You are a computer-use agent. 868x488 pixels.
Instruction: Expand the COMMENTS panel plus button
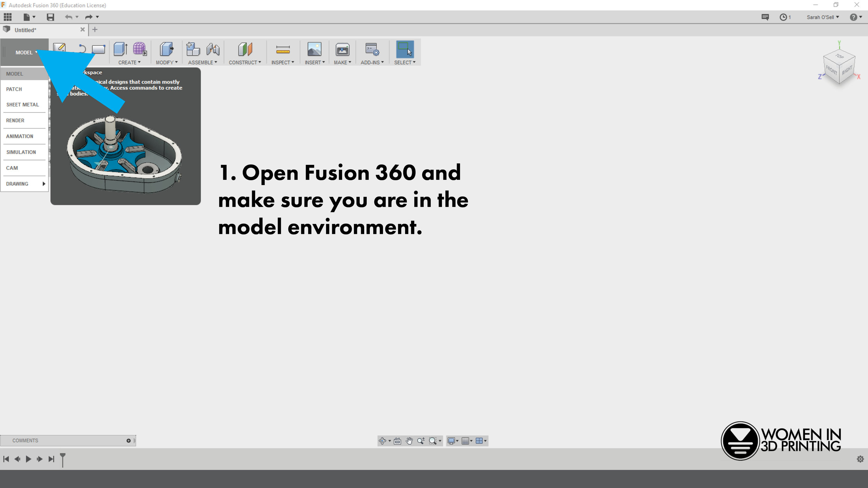(x=128, y=441)
